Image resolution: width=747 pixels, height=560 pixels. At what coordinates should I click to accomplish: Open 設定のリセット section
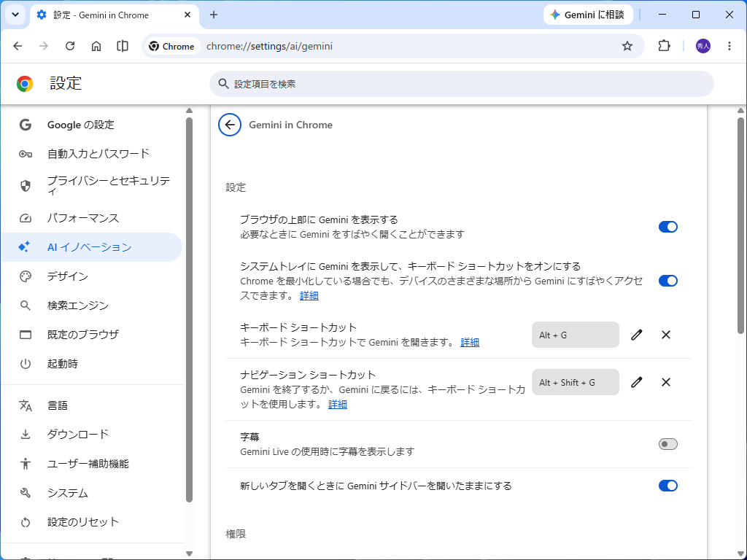92,522
